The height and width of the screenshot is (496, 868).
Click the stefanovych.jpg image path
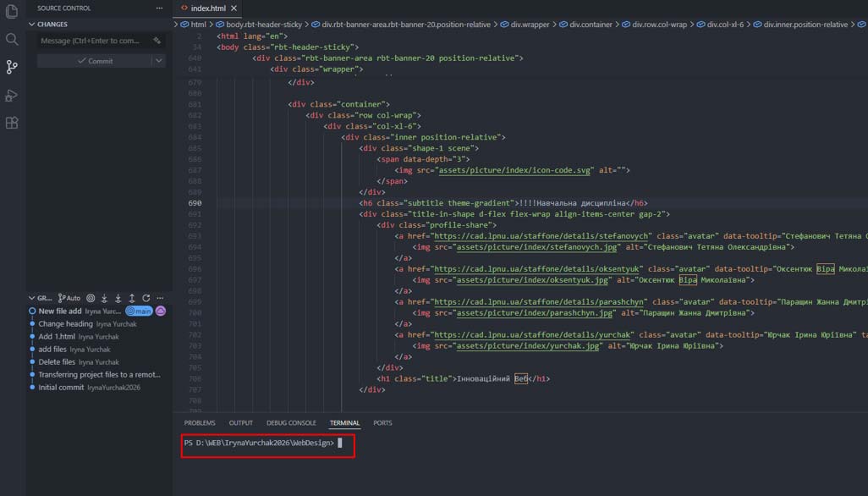[537, 247]
